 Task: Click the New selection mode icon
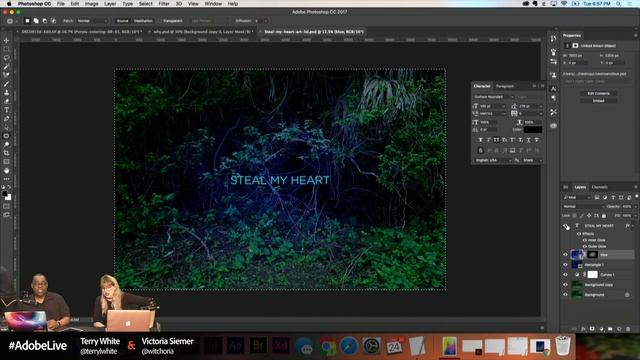tap(27, 21)
